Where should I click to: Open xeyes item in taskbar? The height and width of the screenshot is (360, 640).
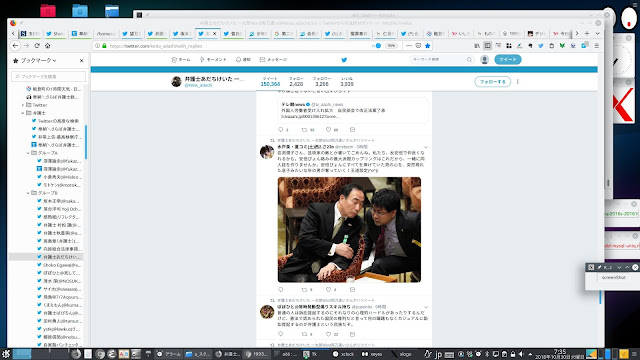tap(372, 354)
